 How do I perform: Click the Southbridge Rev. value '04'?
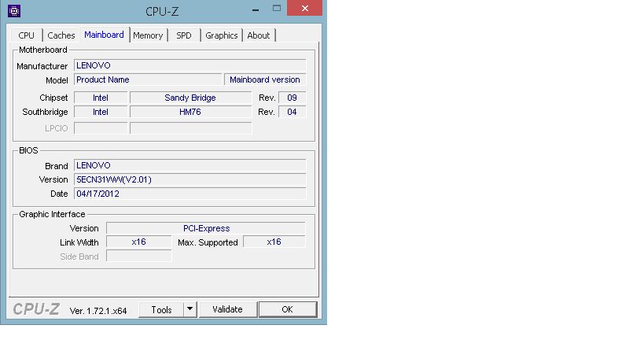point(292,112)
